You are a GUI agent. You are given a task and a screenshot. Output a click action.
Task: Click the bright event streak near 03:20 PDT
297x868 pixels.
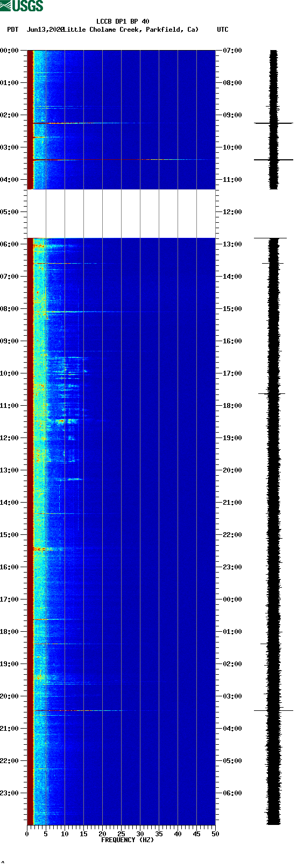pyautogui.click(x=121, y=160)
